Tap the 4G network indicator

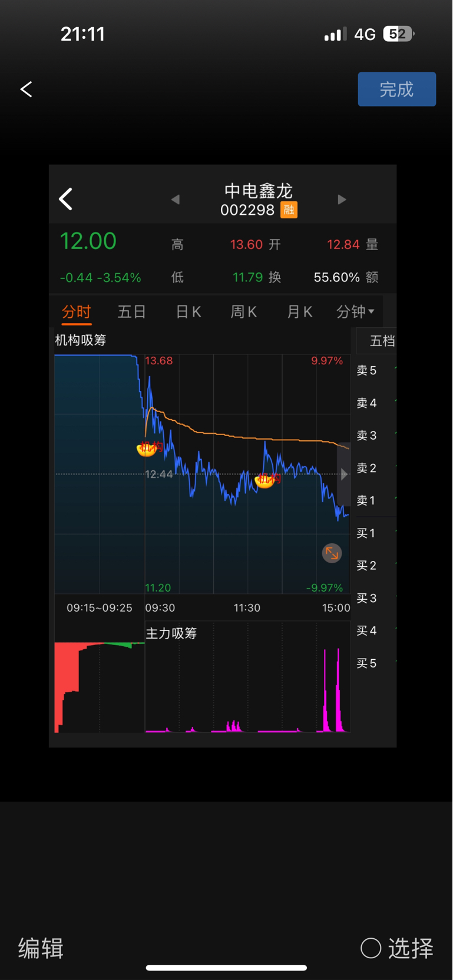point(365,35)
